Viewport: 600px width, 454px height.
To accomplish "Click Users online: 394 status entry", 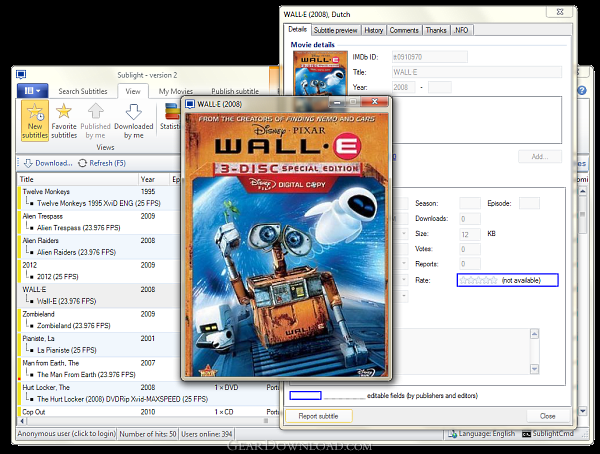I will 207,434.
